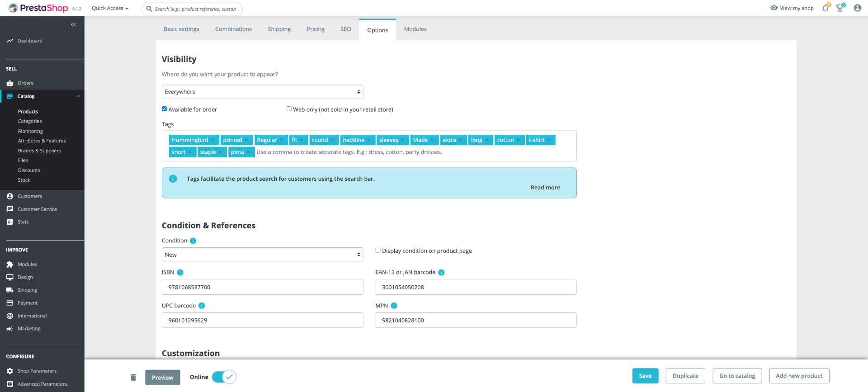Remove the cotton tag
The height and width of the screenshot is (392, 868).
pyautogui.click(x=518, y=140)
